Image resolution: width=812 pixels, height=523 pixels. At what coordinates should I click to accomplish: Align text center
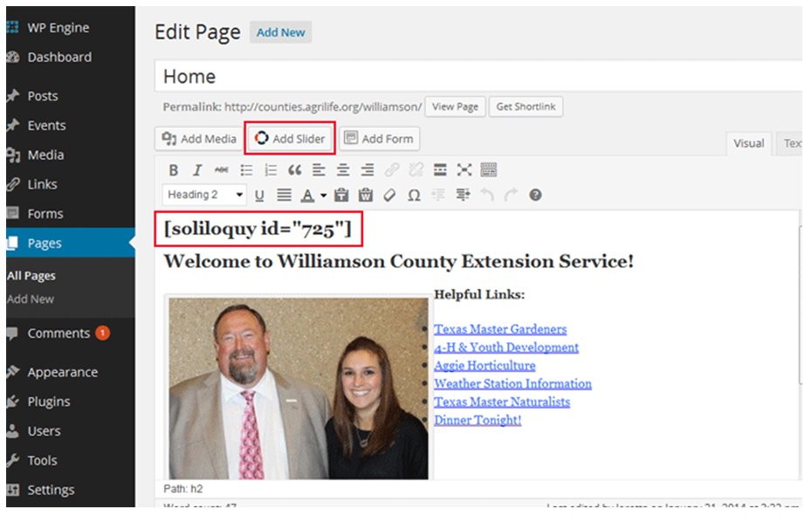343,170
